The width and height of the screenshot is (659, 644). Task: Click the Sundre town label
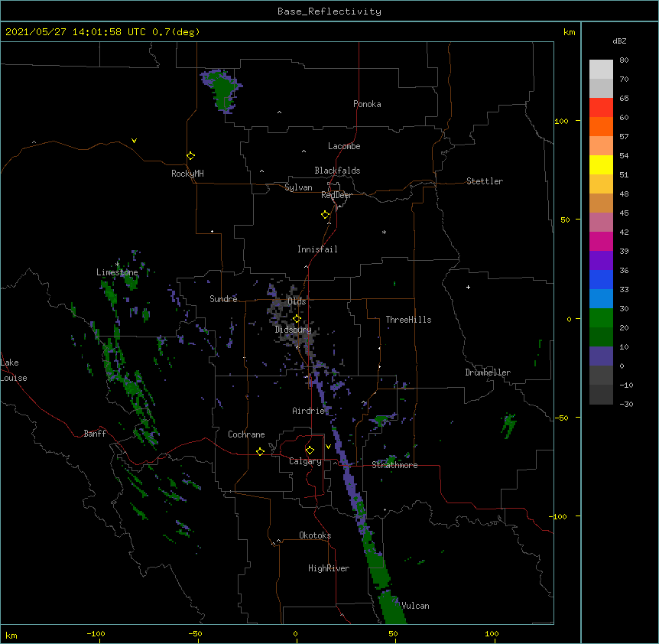[x=223, y=299]
